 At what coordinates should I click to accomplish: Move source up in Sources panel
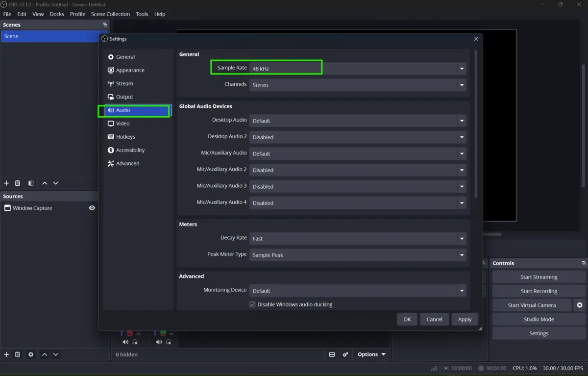coord(45,354)
